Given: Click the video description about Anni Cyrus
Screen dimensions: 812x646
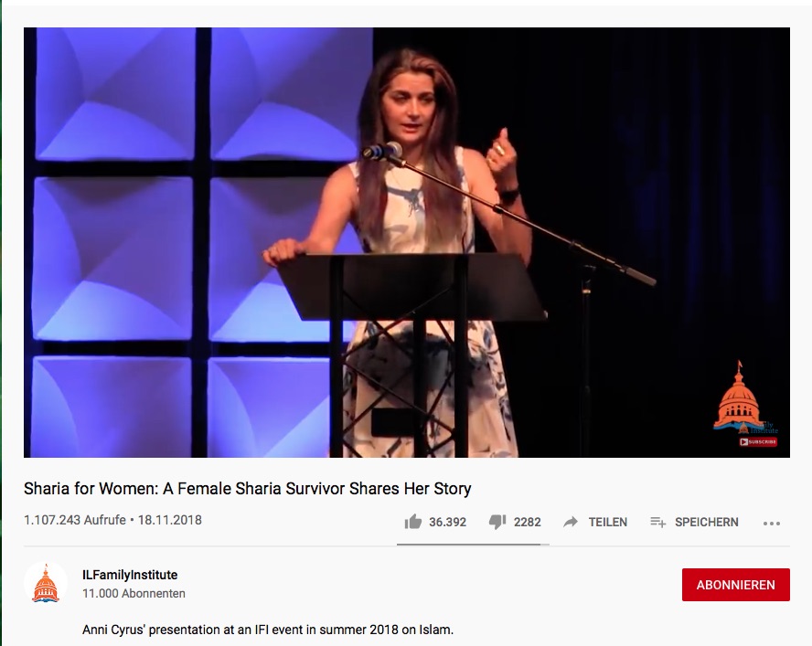Looking at the screenshot, I should tap(268, 630).
